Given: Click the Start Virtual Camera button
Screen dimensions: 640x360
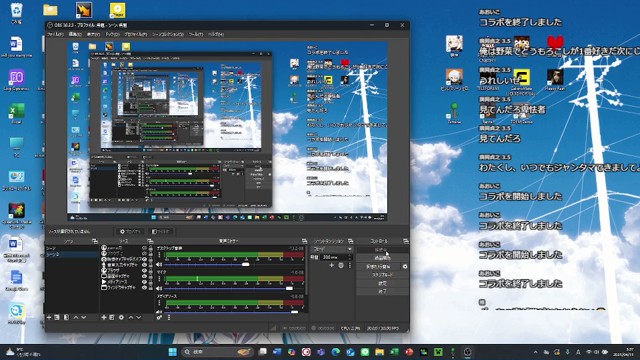Looking at the screenshot, I should pyautogui.click(x=378, y=267).
